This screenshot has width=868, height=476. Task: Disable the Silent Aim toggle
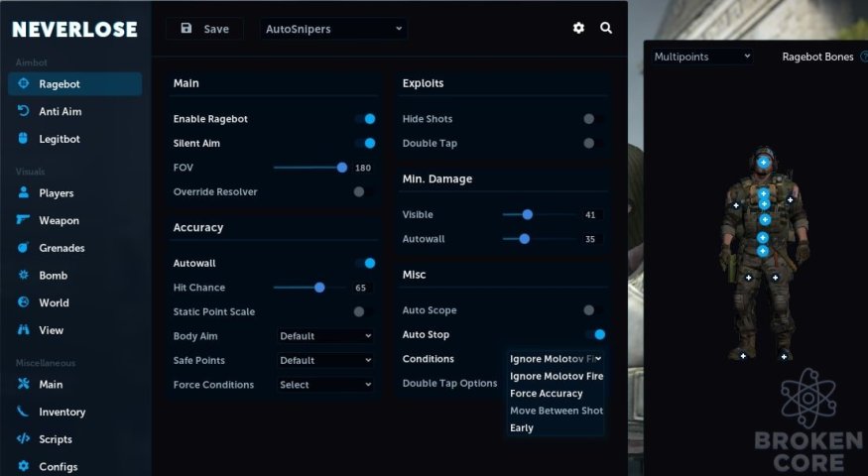(365, 144)
